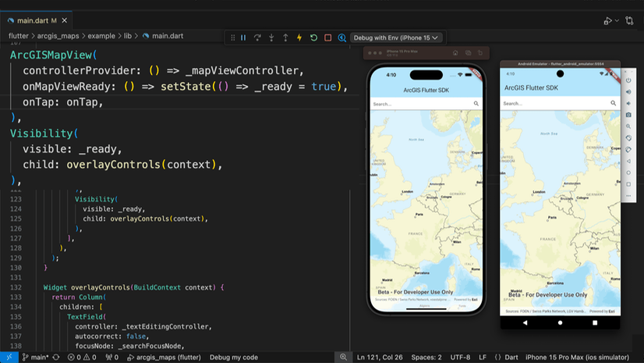
Task: Tap the search magnifier in Android emulator
Action: (613, 103)
